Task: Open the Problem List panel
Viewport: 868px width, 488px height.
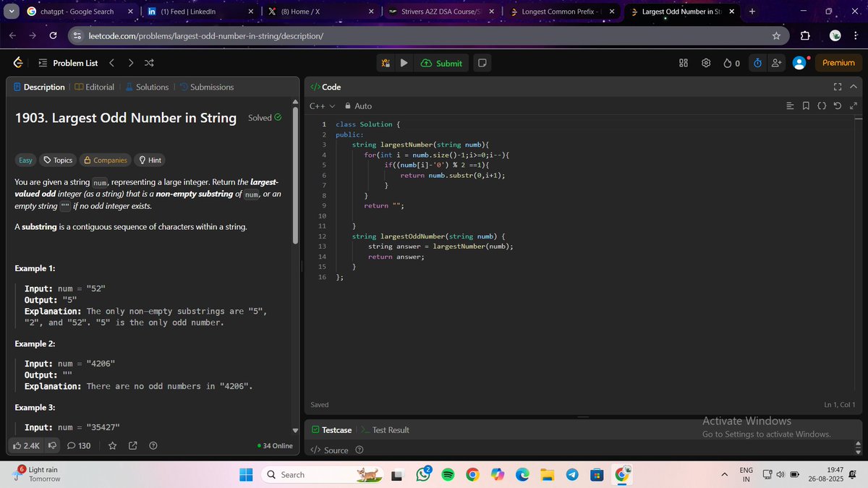Action: 68,63
